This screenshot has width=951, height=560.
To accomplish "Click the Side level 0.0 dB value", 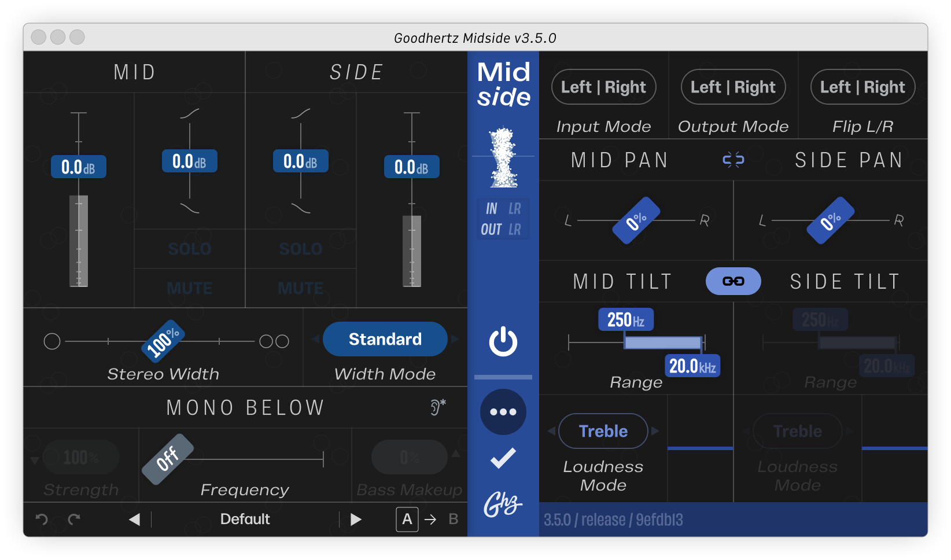I will coord(412,167).
